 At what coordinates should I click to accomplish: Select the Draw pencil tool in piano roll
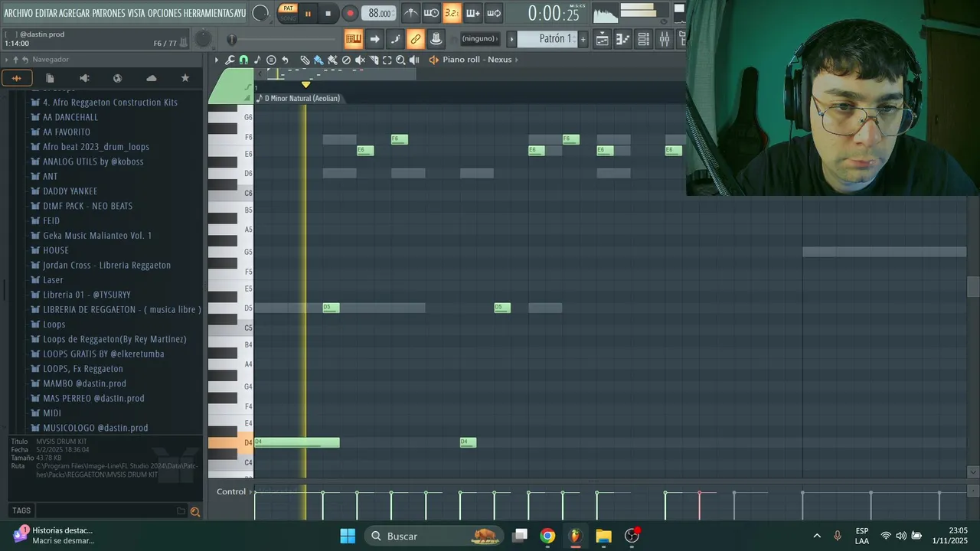(x=305, y=60)
